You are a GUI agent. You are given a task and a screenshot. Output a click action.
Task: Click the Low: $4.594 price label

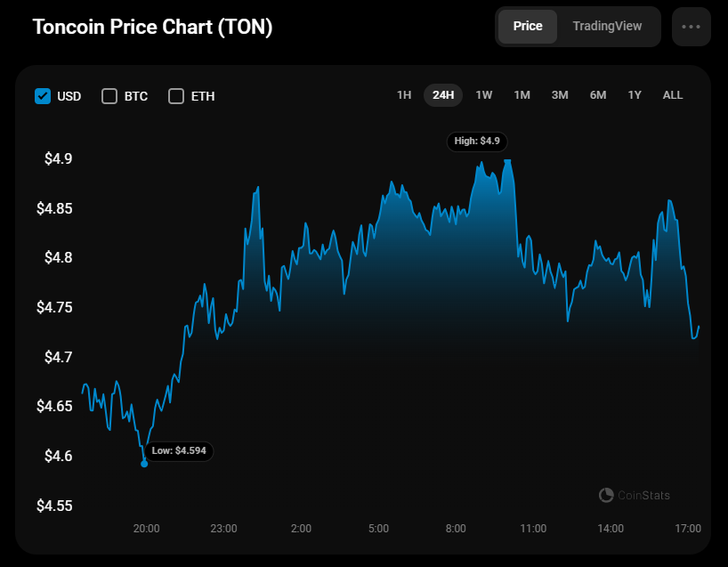(x=179, y=451)
